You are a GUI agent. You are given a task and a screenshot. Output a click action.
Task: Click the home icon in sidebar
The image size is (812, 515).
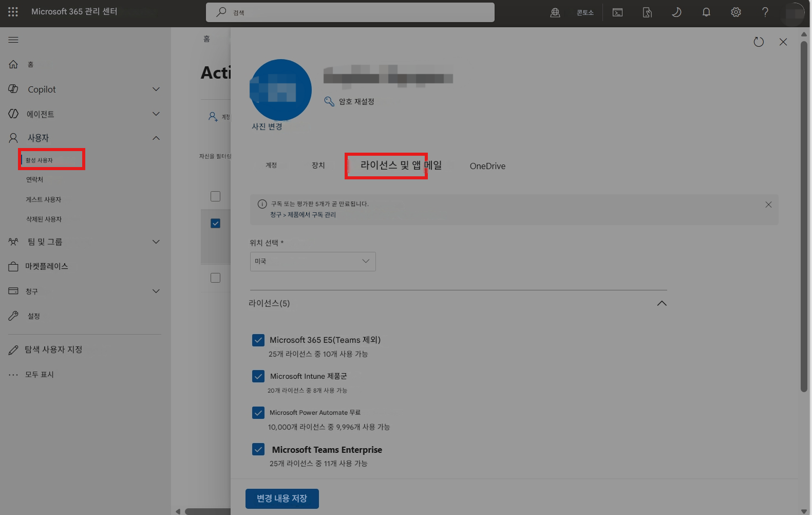pos(13,64)
